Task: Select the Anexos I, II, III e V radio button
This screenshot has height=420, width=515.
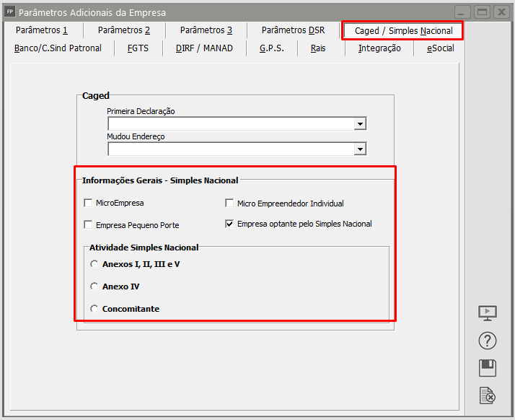Action: click(x=94, y=264)
